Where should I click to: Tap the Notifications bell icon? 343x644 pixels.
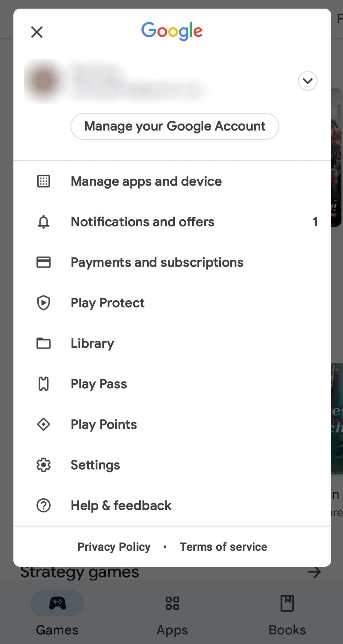pos(43,222)
